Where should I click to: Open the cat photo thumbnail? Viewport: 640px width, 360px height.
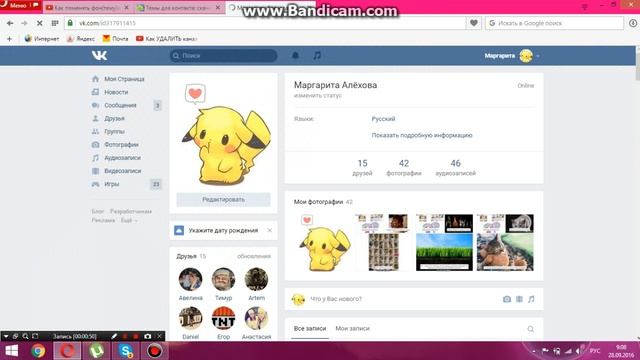pos(505,242)
